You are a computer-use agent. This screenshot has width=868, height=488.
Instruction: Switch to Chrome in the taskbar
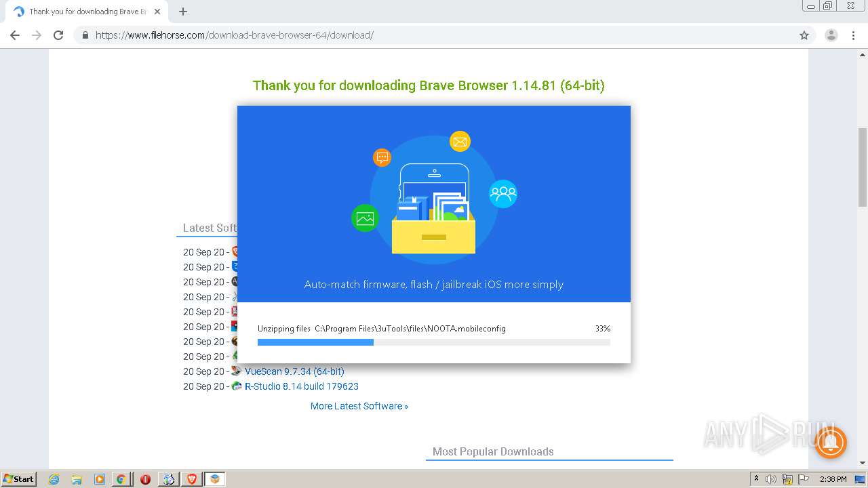121,479
